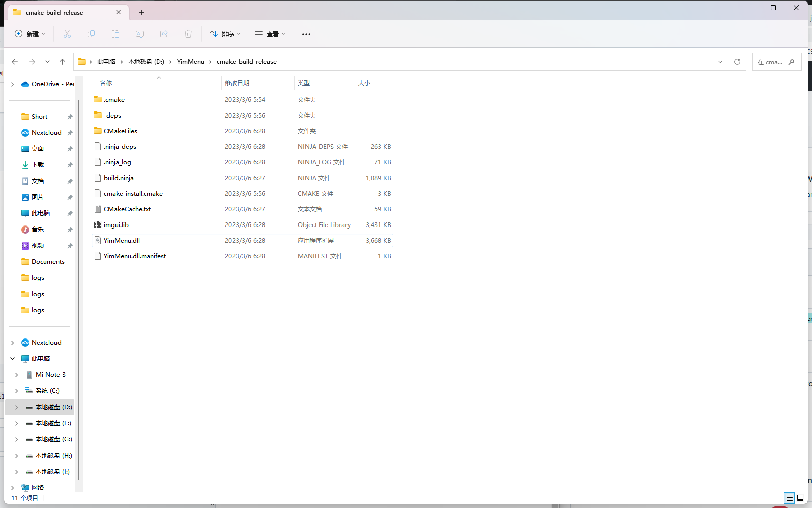812x508 pixels.
Task: Click inside the search box
Action: (773, 62)
